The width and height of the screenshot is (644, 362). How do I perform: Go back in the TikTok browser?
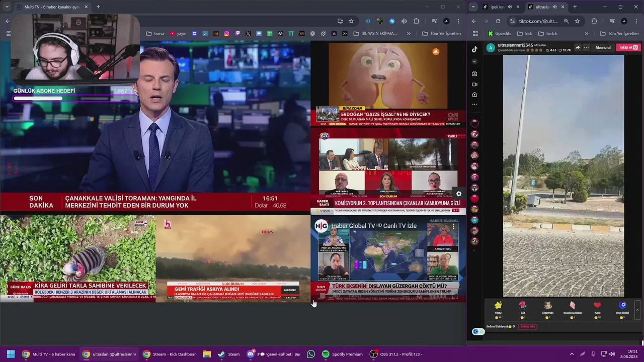point(474,21)
